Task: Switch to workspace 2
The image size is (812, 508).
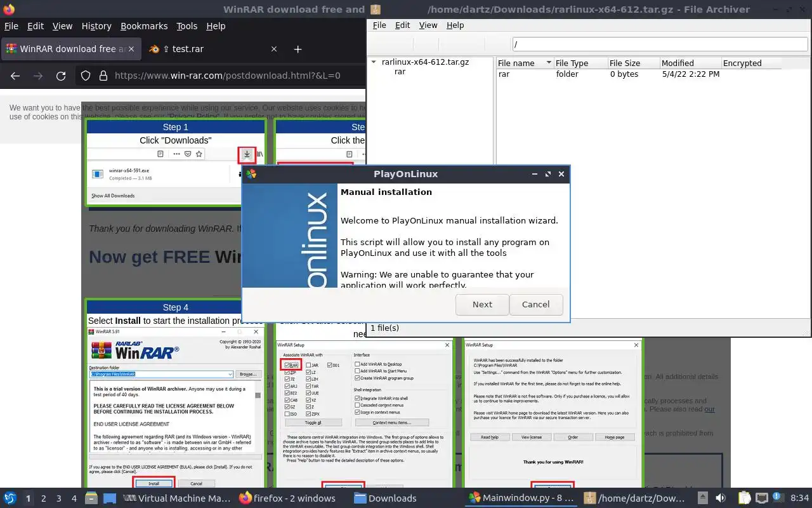Action: (x=44, y=498)
